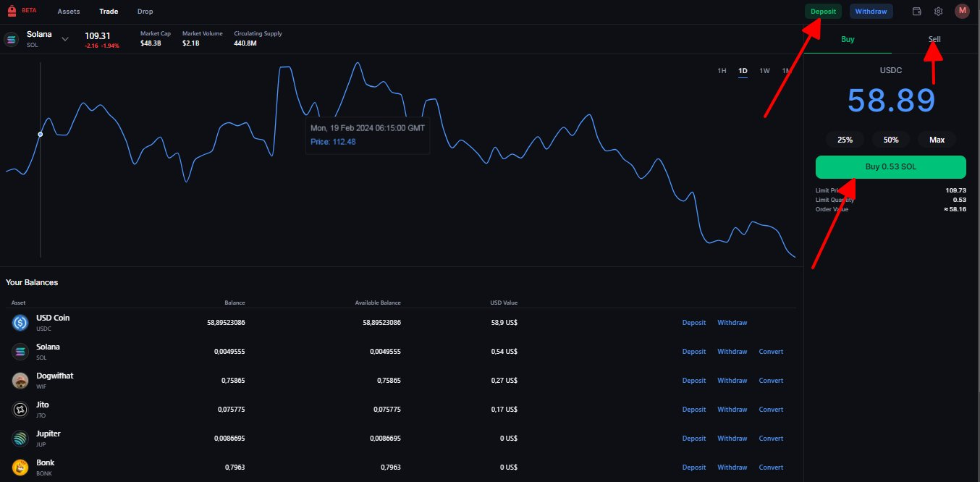Click Deposit link for Jito
This screenshot has height=482, width=980.
tap(693, 410)
